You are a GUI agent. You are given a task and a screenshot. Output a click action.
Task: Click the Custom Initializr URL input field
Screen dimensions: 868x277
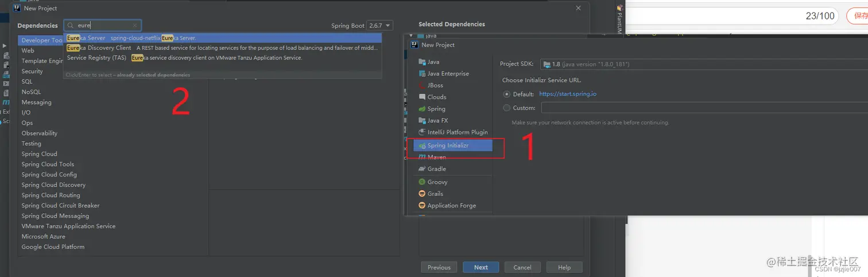704,107
